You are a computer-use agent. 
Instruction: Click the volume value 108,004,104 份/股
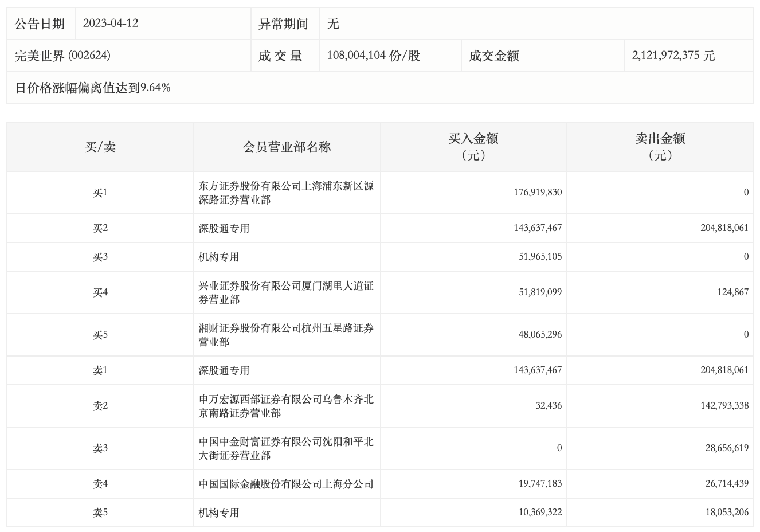(x=373, y=56)
